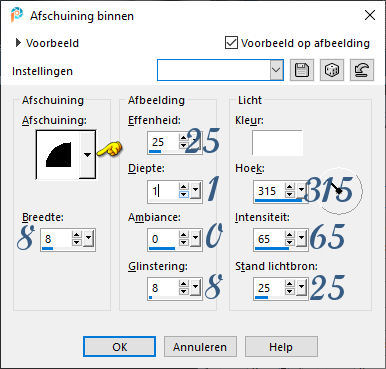Screen dimensions: 386x369
Task: Click the Stand lichtbron value field
Action: click(269, 288)
